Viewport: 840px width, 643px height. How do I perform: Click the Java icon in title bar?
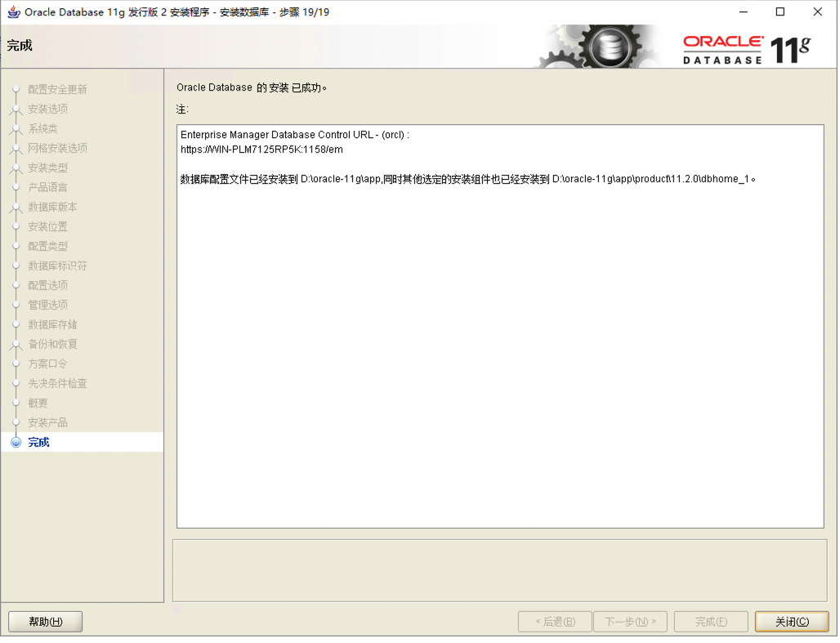tap(13, 12)
